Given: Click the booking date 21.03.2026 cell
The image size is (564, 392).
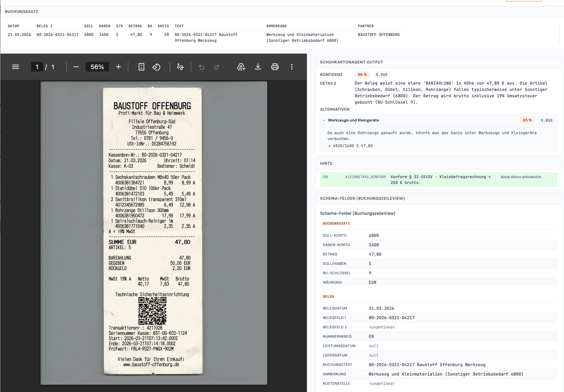Looking at the screenshot, I should [20, 35].
